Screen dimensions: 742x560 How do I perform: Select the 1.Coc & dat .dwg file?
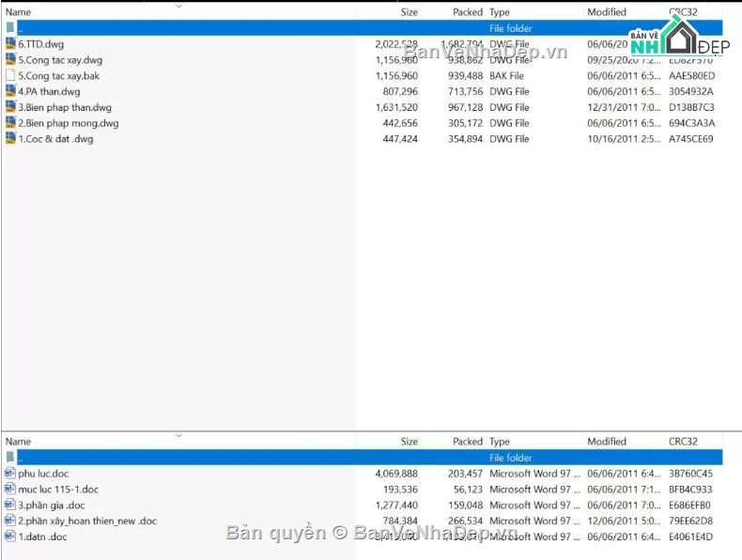pyautogui.click(x=55, y=139)
